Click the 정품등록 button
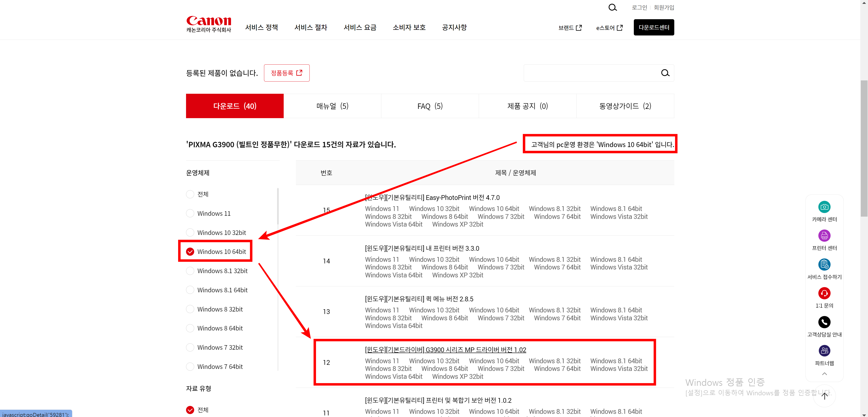The image size is (868, 417). pos(286,73)
